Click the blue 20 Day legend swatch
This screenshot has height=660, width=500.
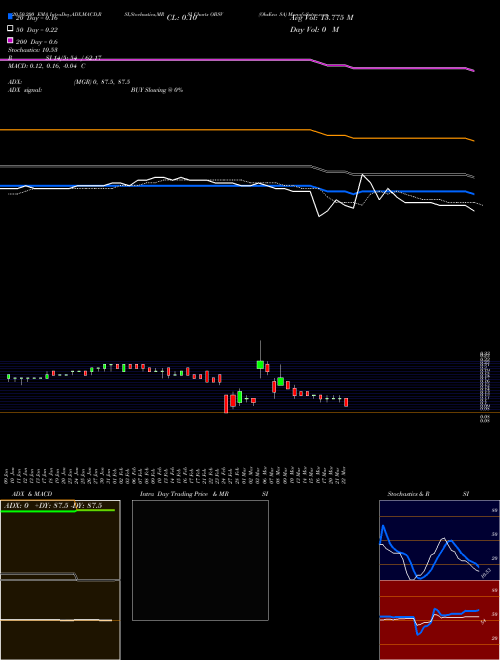click(x=11, y=17)
